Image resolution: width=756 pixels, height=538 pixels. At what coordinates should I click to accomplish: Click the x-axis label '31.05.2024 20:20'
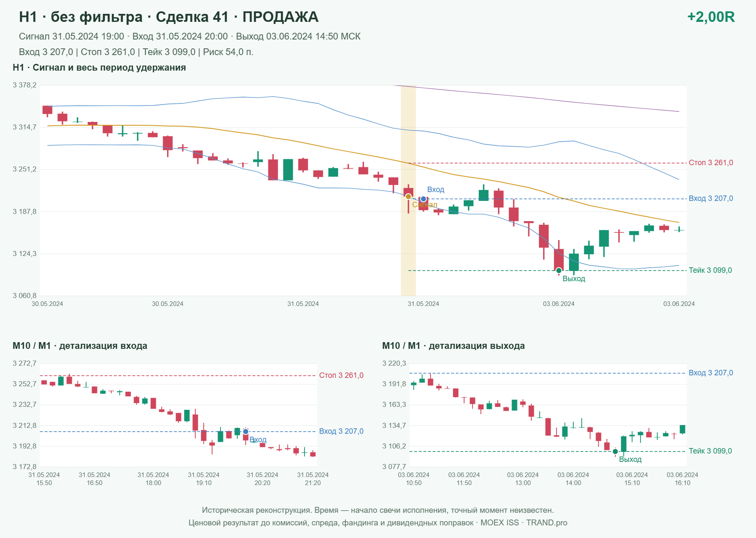[262, 479]
